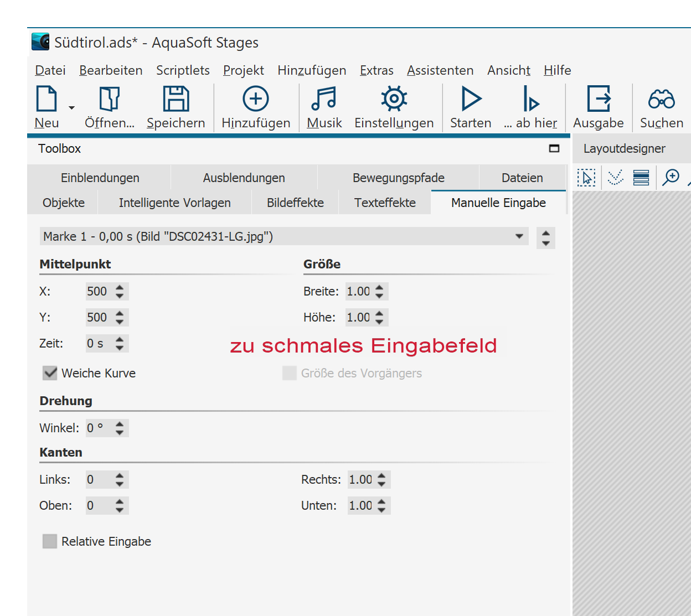Click the Oben spinner arrows
The height and width of the screenshot is (616, 691).
coord(120,506)
